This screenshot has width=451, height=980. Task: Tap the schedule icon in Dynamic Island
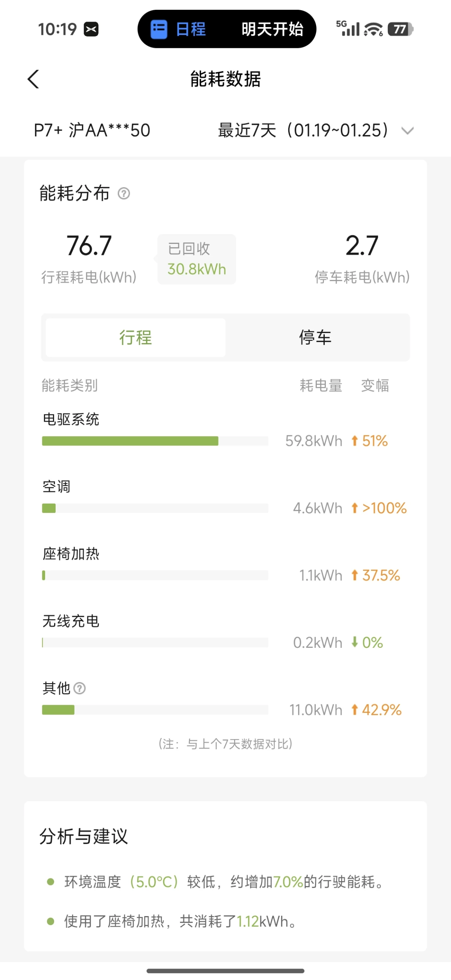tap(159, 29)
